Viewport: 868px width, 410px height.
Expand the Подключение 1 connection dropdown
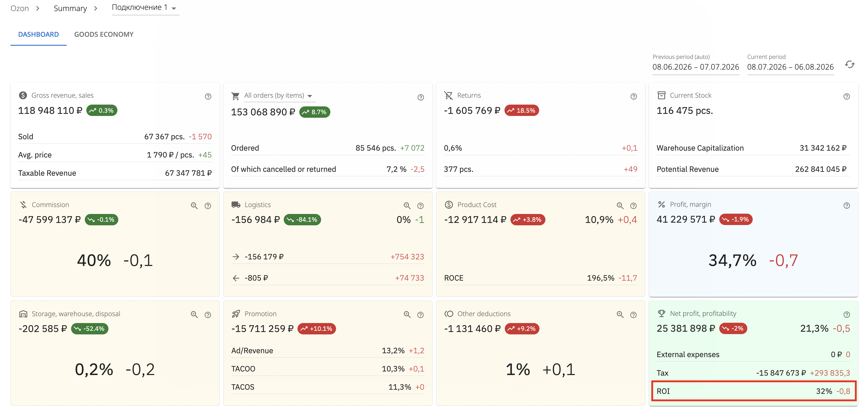coord(145,8)
